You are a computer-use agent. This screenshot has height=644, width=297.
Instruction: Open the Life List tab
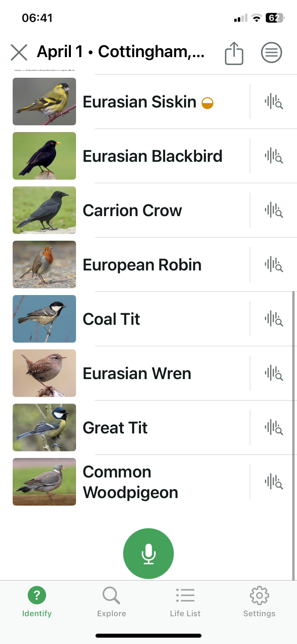185,602
